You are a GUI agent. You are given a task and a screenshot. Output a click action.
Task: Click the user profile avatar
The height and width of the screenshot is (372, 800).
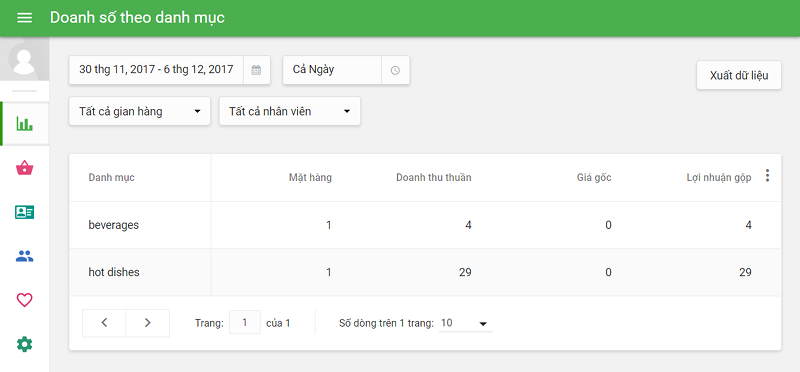click(x=24, y=59)
